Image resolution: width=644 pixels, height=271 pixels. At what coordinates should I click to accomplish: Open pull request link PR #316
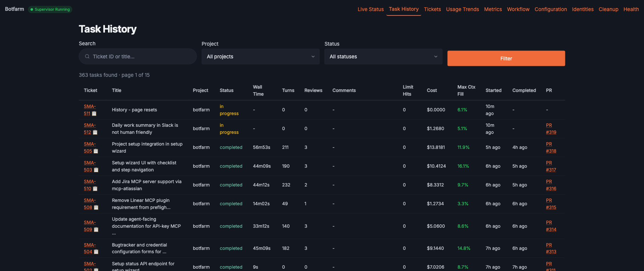pos(551,185)
